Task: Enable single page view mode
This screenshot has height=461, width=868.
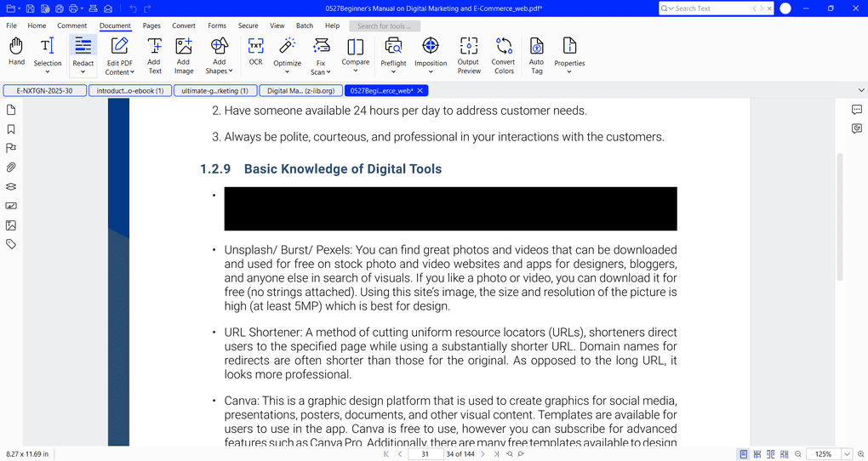Action: pos(744,454)
